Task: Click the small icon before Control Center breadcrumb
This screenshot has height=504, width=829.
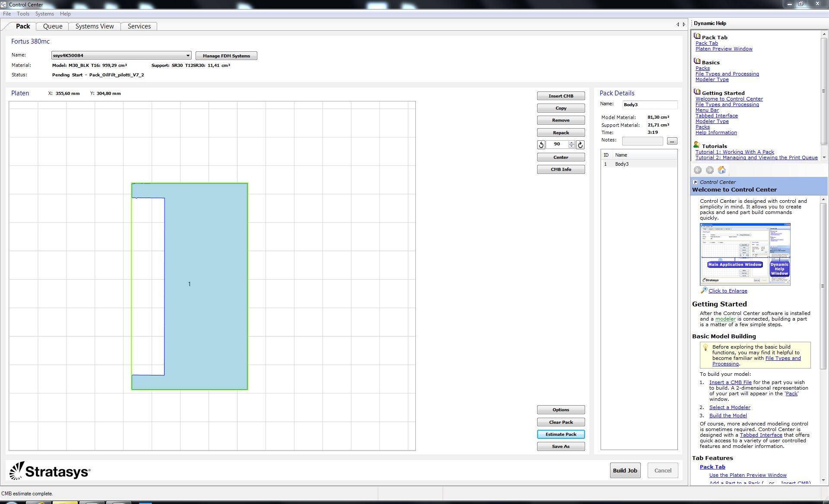Action: [695, 182]
